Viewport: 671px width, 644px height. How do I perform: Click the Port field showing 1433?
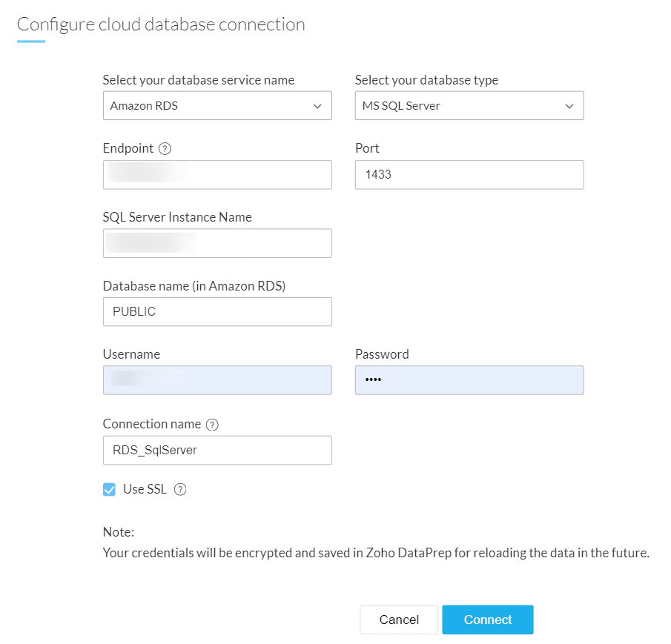point(469,175)
